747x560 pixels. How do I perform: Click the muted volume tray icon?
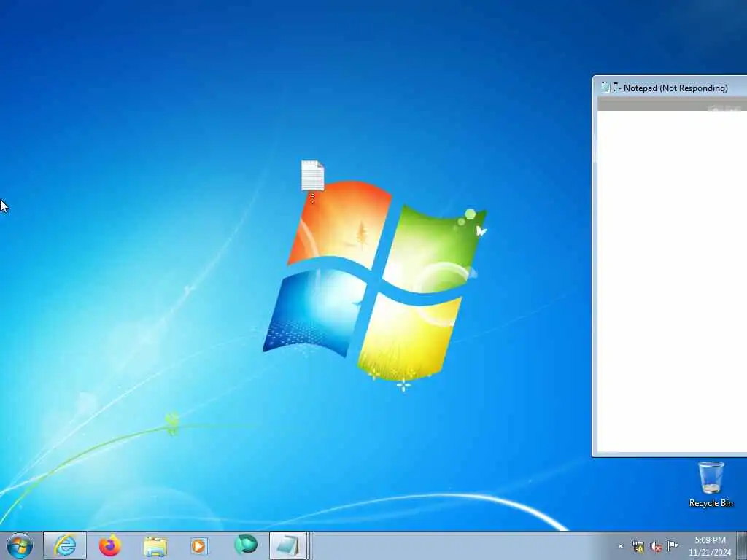tap(656, 546)
